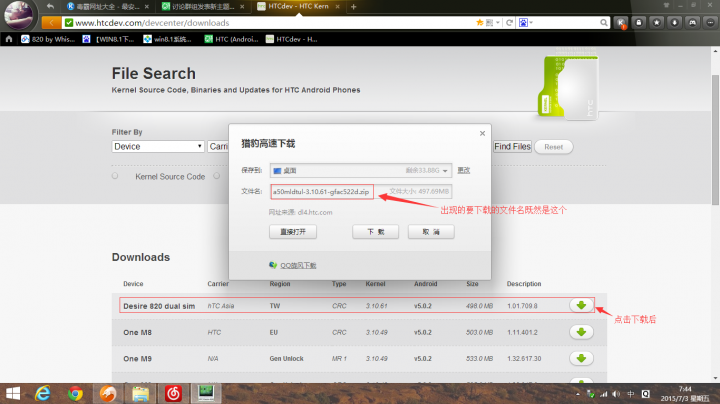This screenshot has width=720, height=404.
Task: Open the Carrier filter dropdown
Action: (x=218, y=146)
